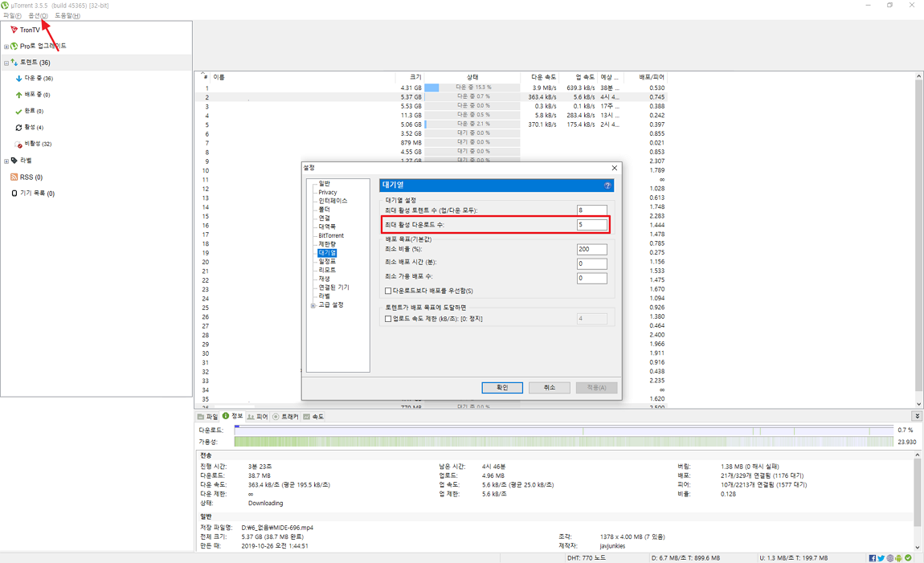
Task: Click the Pro 업그레이드 uTorrent icon
Action: tap(14, 46)
